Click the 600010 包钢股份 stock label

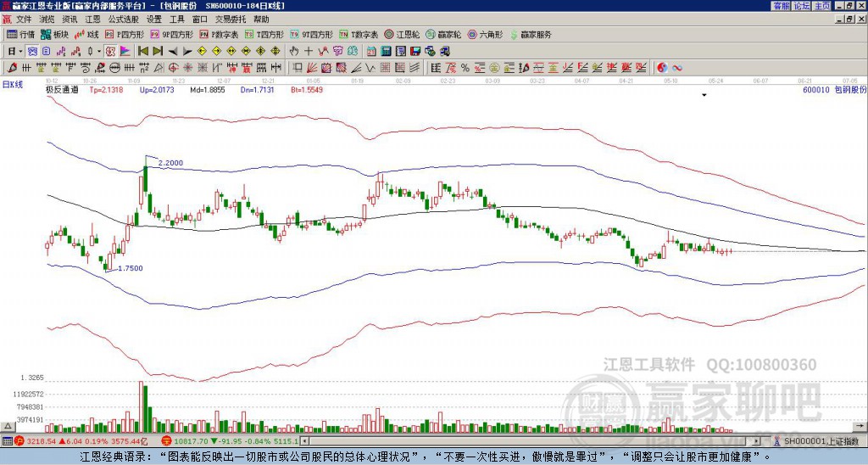[x=834, y=90]
